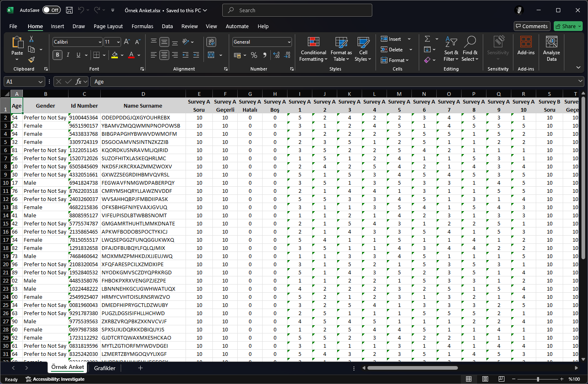The height and width of the screenshot is (384, 588).
Task: Open Sort & Filter options
Action: tap(451, 49)
